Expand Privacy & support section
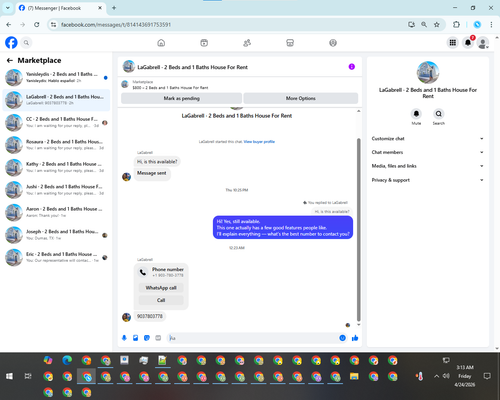 click(428, 180)
